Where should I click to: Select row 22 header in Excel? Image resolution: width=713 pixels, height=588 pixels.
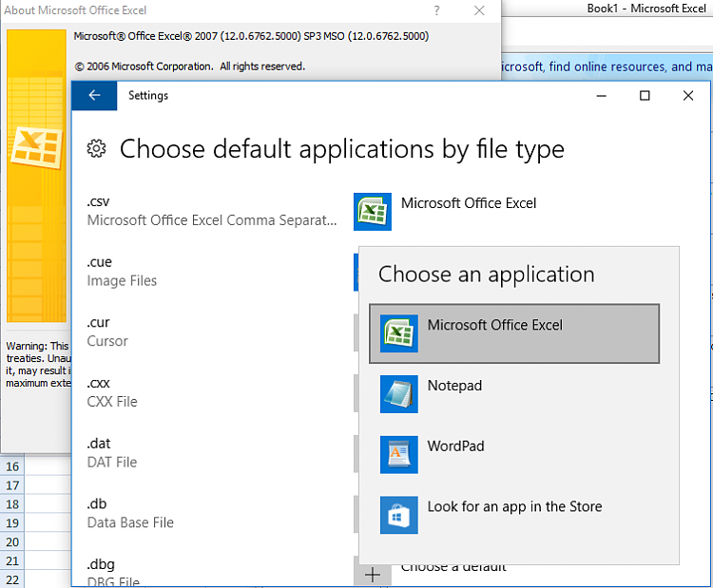[x=12, y=579]
